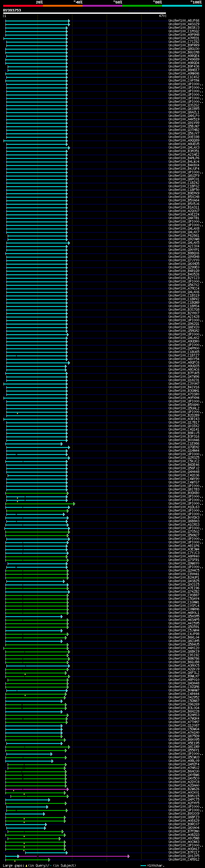Screen dimensions: 205x868
Task: Select the UniRef100_Q2M3Z5 label
Action: pyautogui.click(x=184, y=458)
